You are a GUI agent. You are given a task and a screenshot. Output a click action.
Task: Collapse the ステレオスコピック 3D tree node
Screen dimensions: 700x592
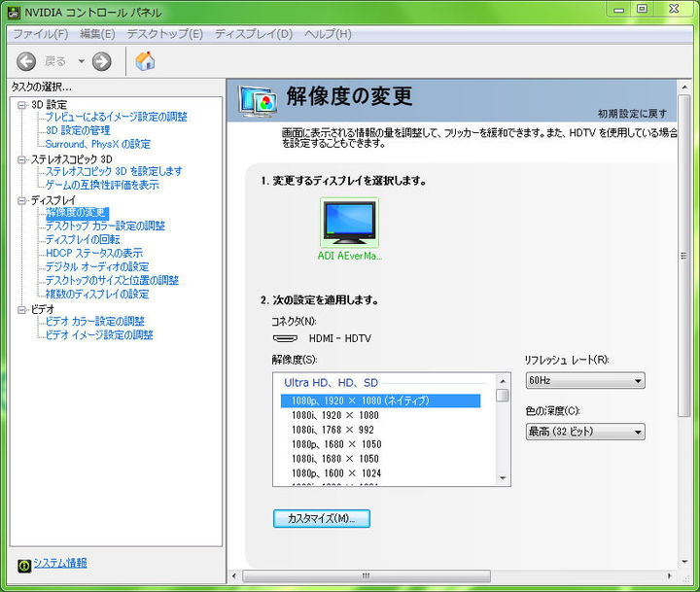(21, 159)
